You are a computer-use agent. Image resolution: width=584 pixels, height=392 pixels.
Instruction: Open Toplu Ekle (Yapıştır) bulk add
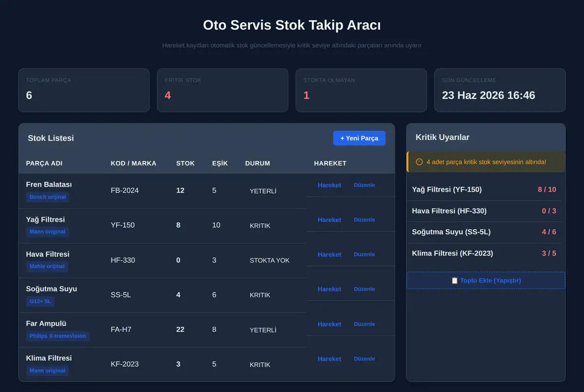tap(486, 281)
